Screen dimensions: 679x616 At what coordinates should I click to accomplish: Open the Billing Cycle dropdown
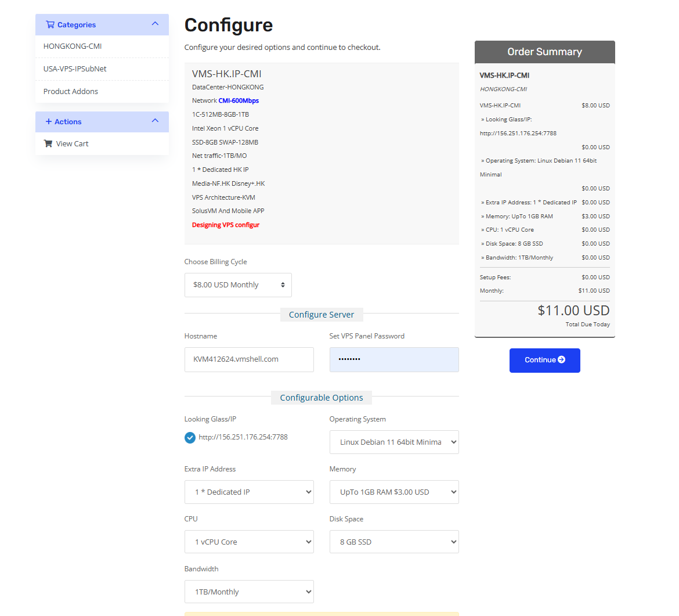238,285
